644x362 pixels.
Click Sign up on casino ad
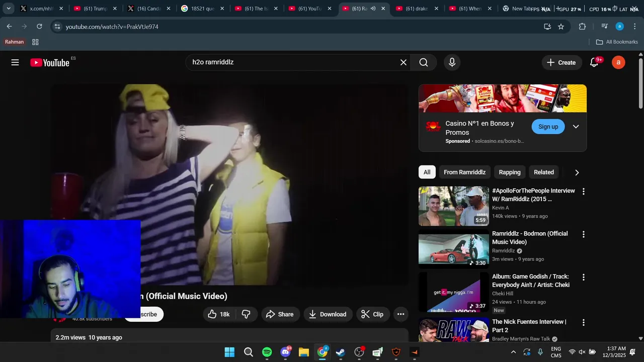tap(548, 127)
